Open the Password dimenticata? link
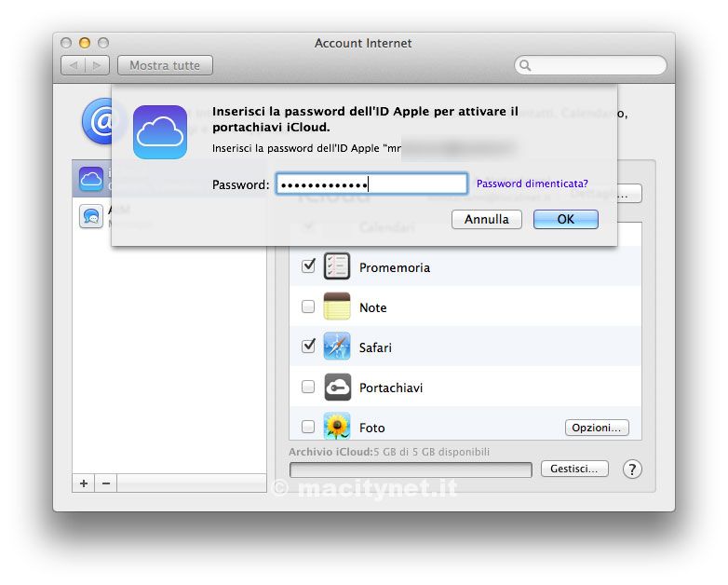The image size is (728, 585). pos(533,184)
